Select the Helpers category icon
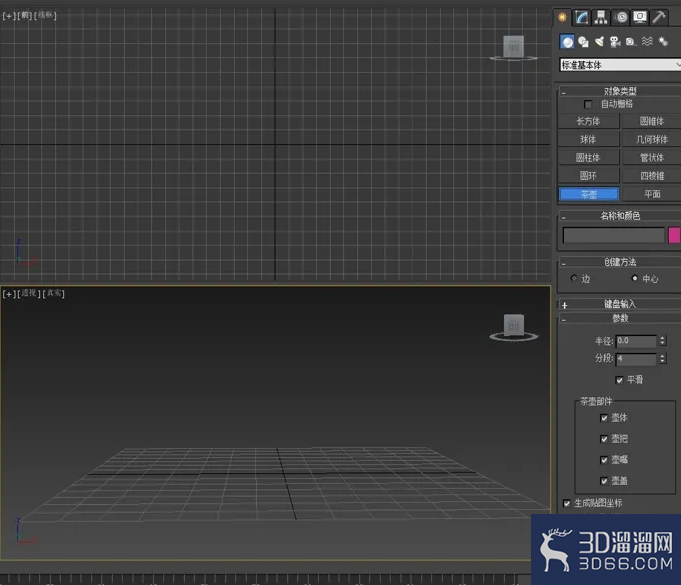 point(631,42)
